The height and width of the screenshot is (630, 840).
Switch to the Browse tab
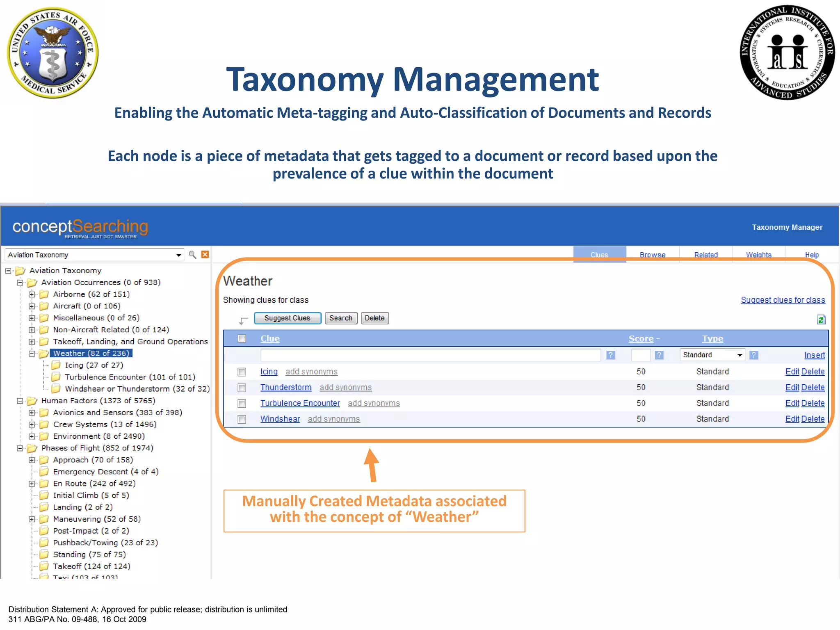coord(653,255)
